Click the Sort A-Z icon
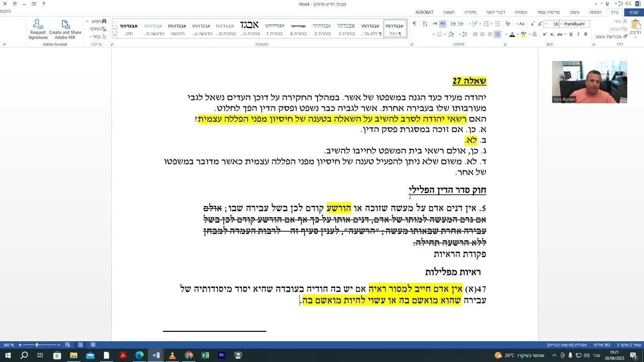644x362 pixels. point(425,24)
